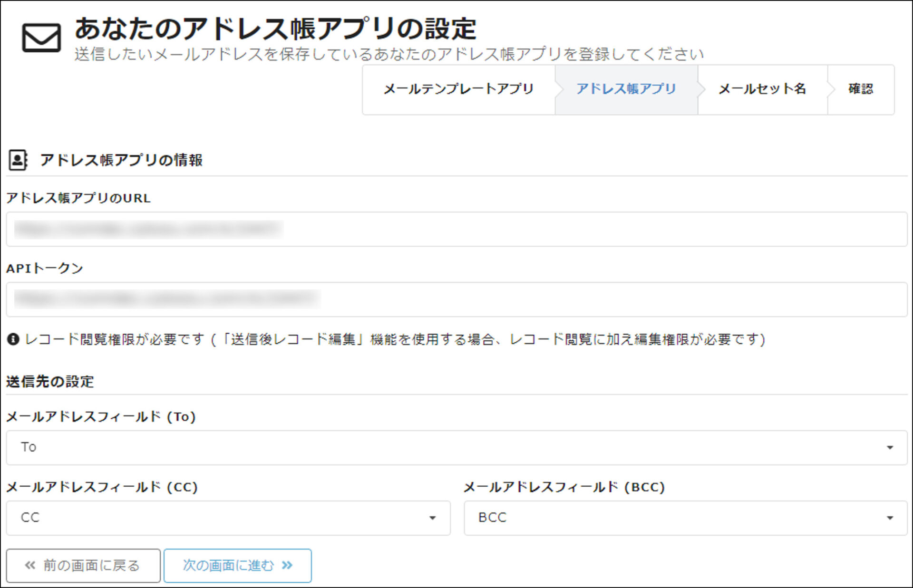
Task: Click the レコード閲覧権限が必要です note text
Action: tap(395, 339)
